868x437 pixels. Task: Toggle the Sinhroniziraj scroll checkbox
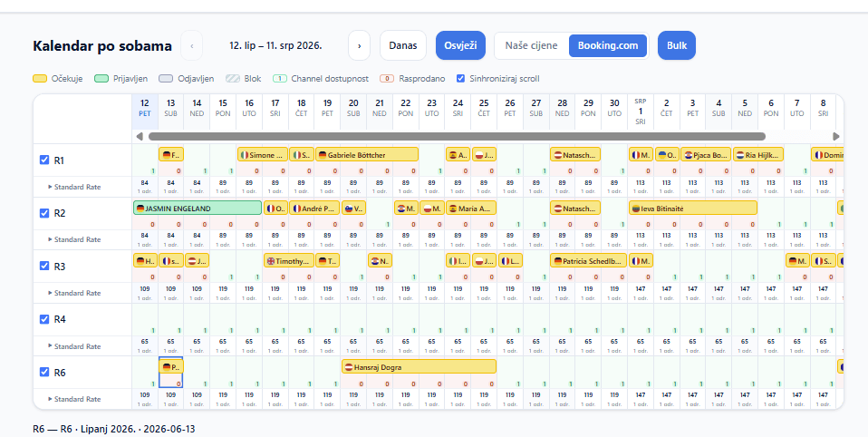[460, 79]
